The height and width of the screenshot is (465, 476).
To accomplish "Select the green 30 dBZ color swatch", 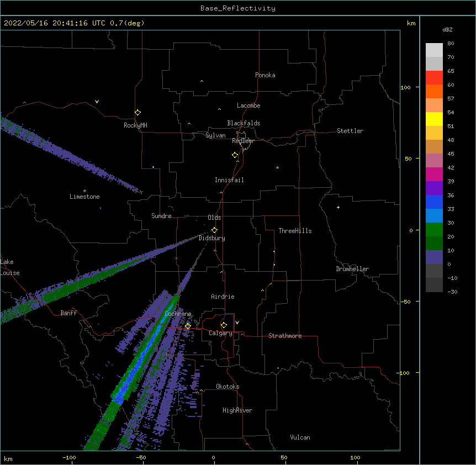I will click(434, 230).
